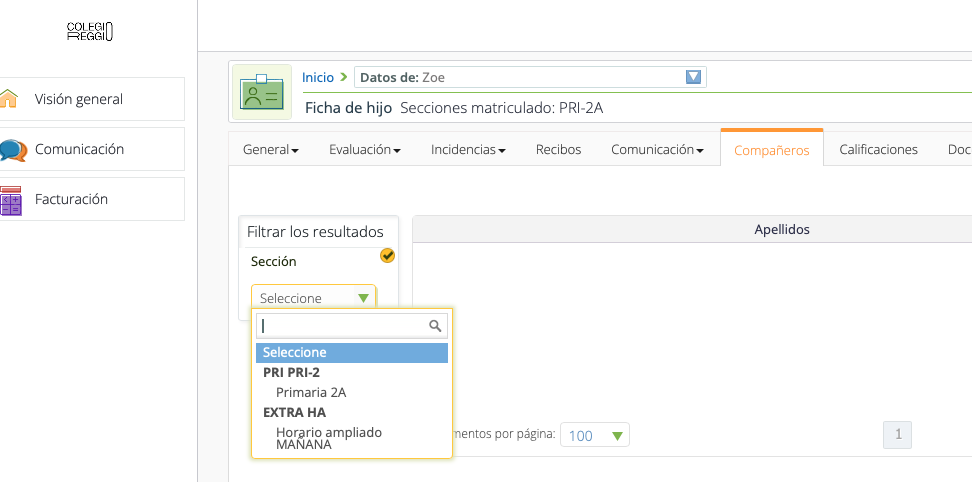Click the Visión general house icon
Screen dimensions: 972x482
9,99
